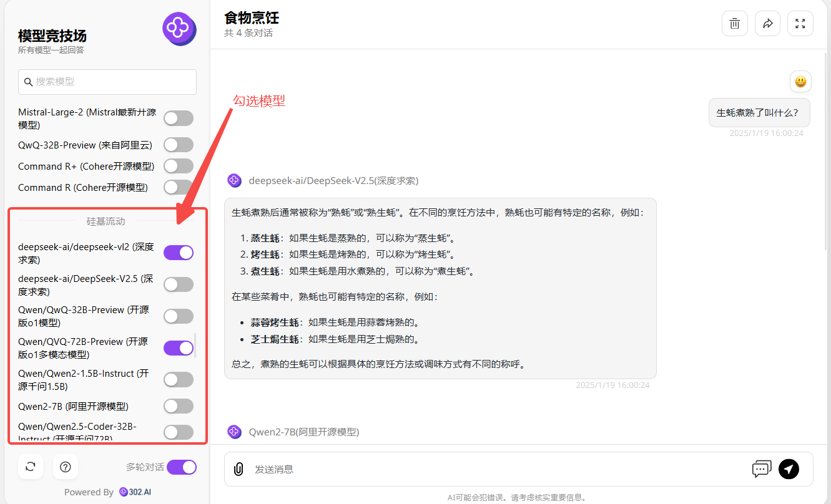The height and width of the screenshot is (504, 831).
Task: Click the Qwen2-7B reply avatar icon
Action: 234,432
